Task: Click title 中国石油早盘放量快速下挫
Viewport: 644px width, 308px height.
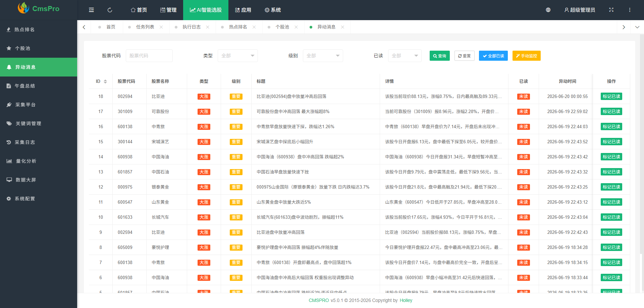Action: coord(283,172)
